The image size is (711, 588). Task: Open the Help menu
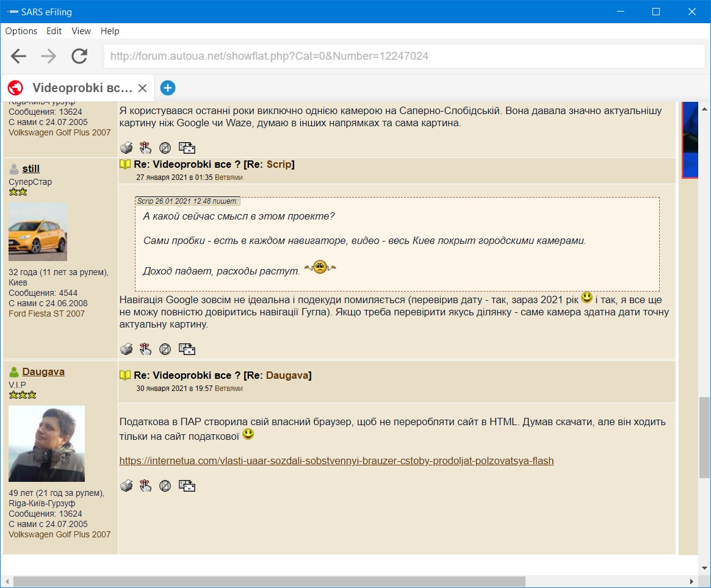pos(110,31)
